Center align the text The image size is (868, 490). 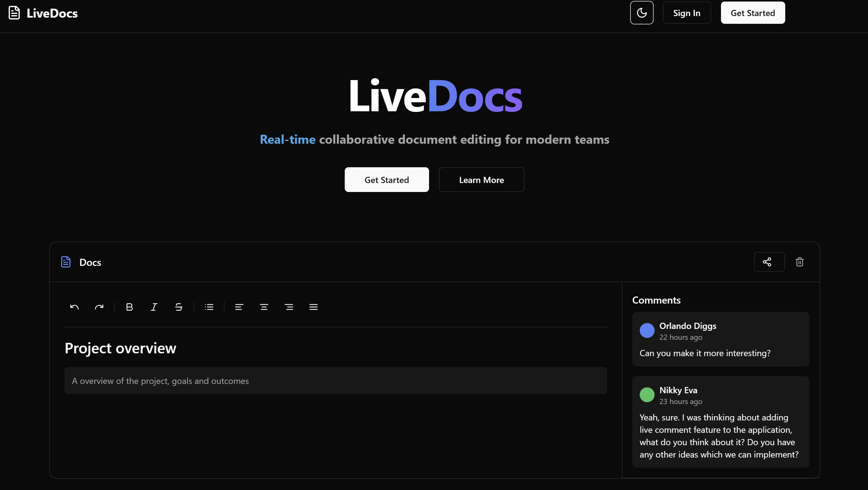tap(264, 307)
